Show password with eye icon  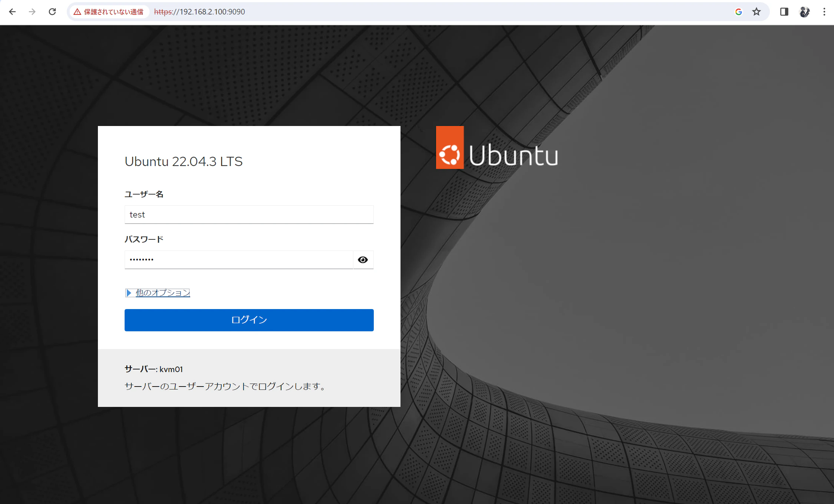363,260
